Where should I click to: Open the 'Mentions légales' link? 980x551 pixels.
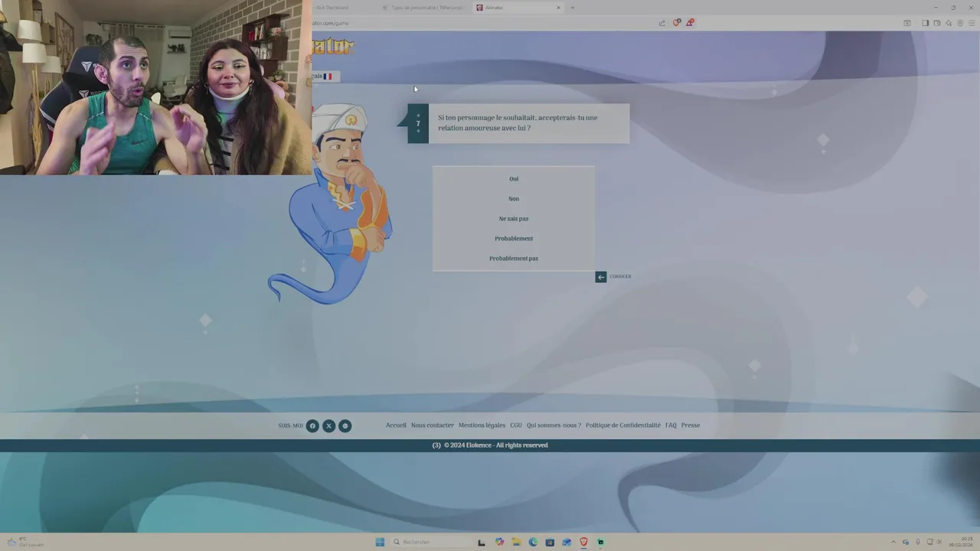482,425
